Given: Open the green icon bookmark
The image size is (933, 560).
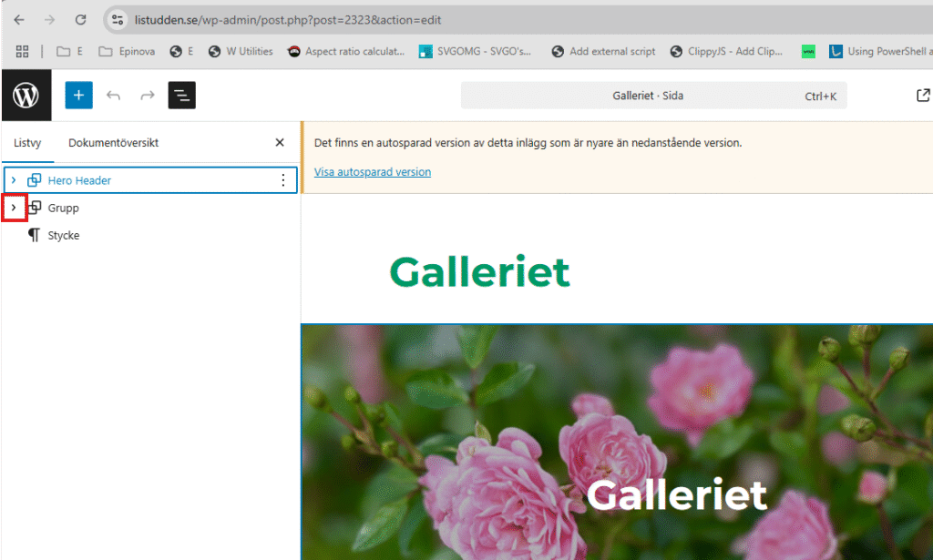Looking at the screenshot, I should pos(808,52).
